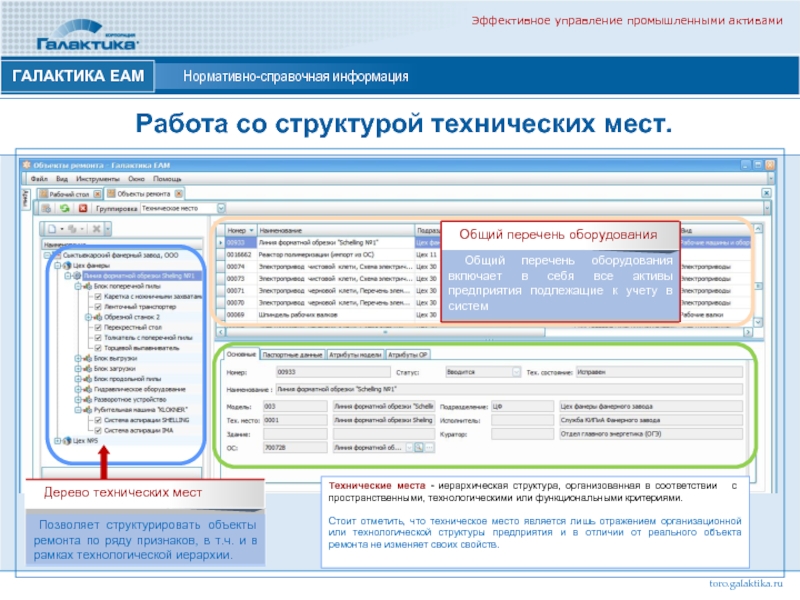Toggle checkbox Система аспирации IMA

pyautogui.click(x=98, y=430)
